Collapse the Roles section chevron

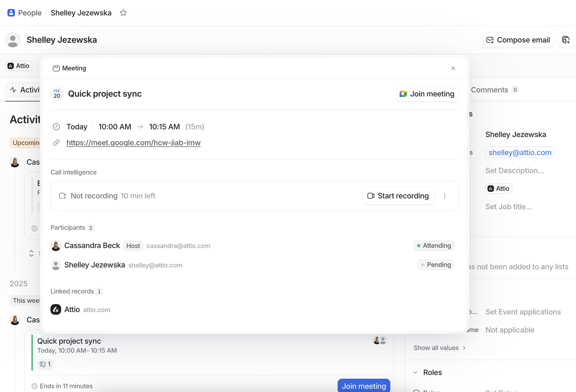[415, 372]
